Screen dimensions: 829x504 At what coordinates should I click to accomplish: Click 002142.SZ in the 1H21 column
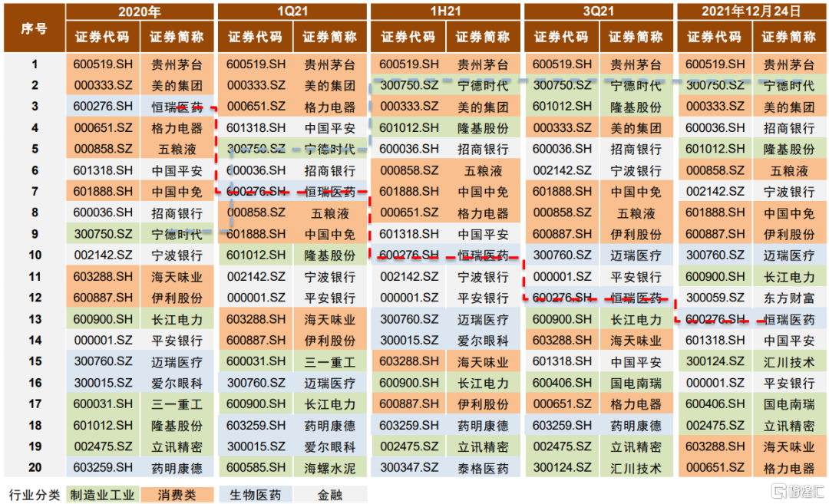tap(408, 276)
